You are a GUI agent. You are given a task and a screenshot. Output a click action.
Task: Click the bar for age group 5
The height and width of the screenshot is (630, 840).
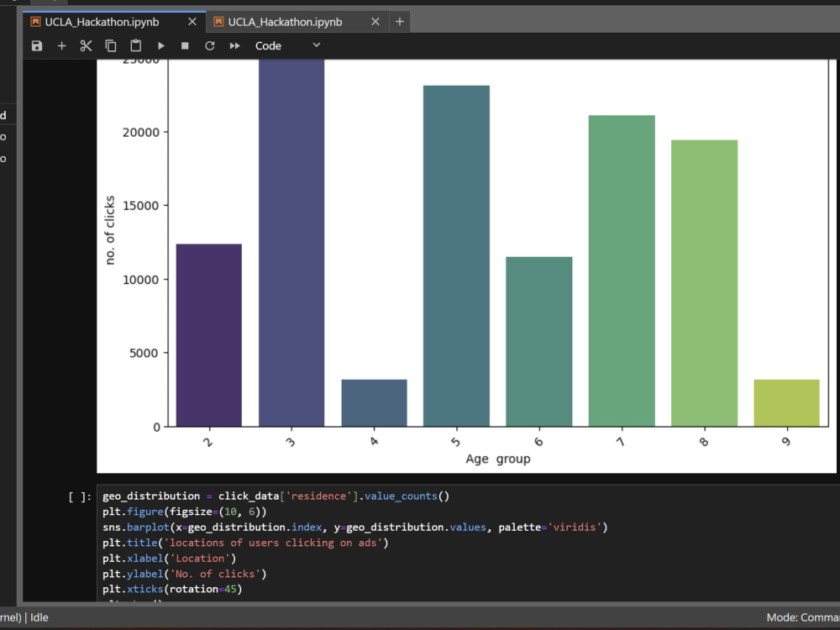(456, 256)
